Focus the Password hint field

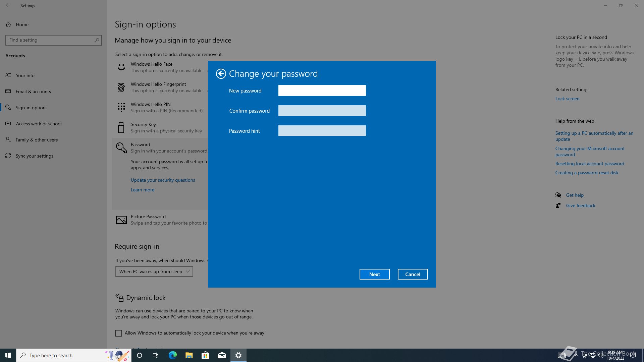pyautogui.click(x=322, y=131)
